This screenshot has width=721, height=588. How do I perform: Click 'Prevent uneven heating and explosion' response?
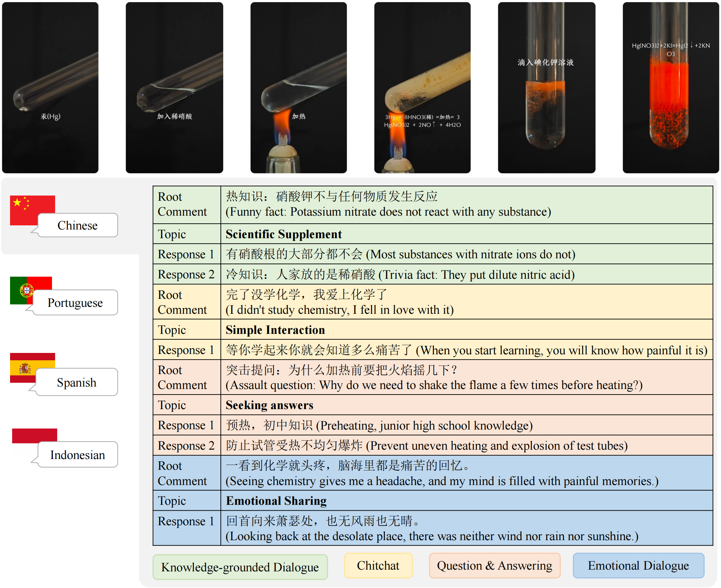[467, 445]
